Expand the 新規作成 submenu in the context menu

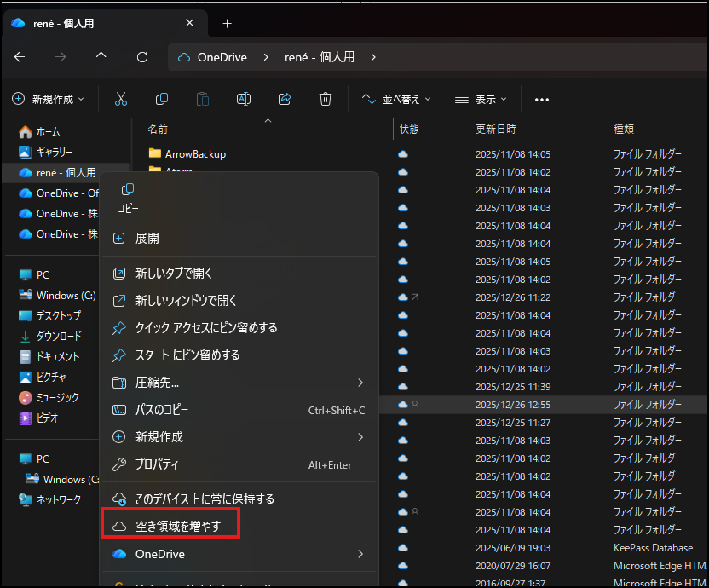pos(360,437)
